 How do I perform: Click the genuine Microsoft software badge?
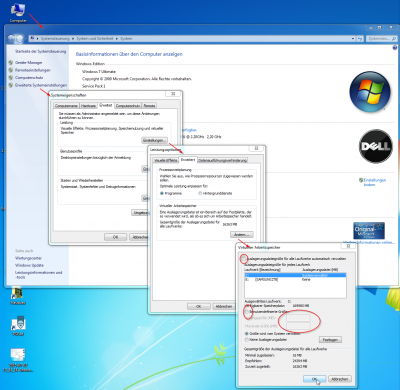pos(369,231)
